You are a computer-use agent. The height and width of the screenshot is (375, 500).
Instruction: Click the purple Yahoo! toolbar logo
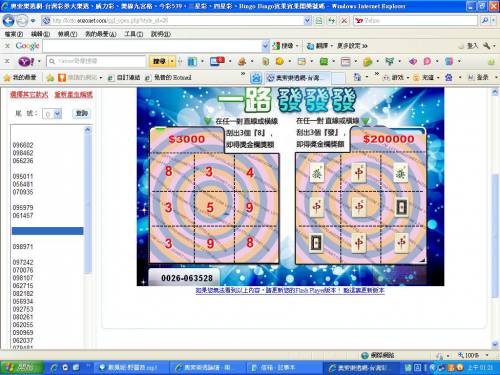click(x=26, y=61)
